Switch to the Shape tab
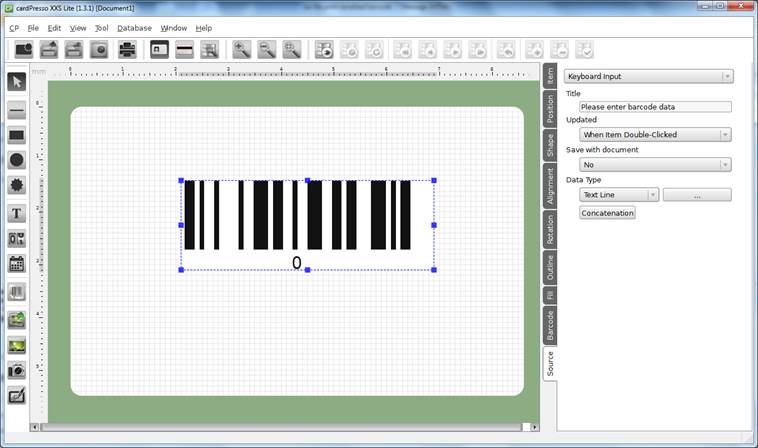Viewport: 758px width, 448px height. [550, 145]
